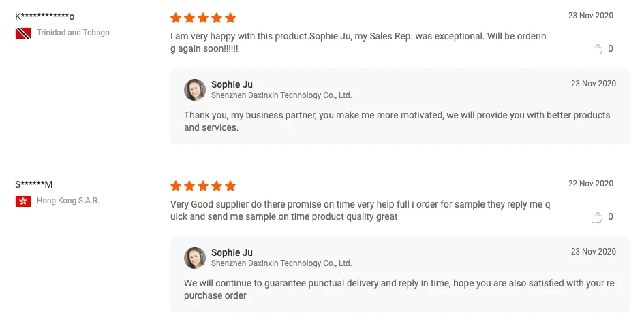Click Sophie Ju's avatar in first reply
The image size is (644, 328).
coord(195,90)
